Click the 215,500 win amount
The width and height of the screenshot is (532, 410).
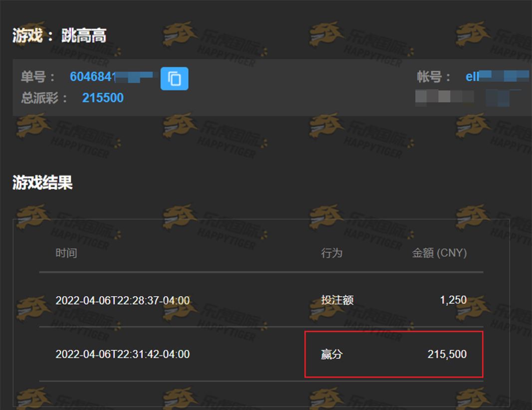click(447, 354)
